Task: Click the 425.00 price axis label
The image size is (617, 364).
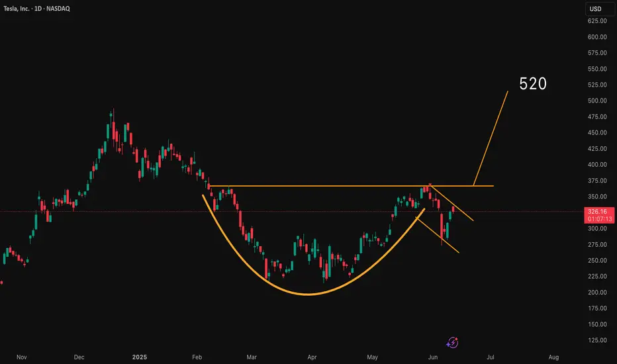Action: point(597,149)
